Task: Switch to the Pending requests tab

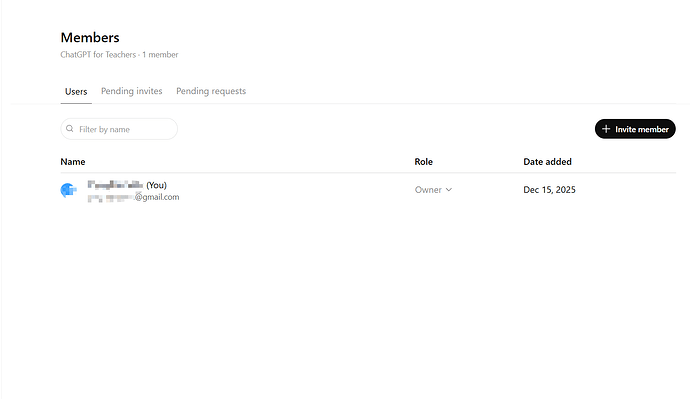Action: 211,91
